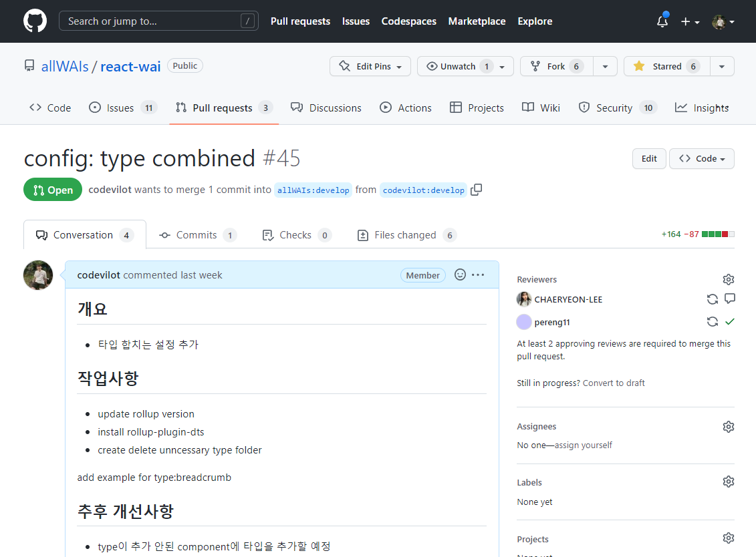Click reviewer pereng11
756x557 pixels.
[x=552, y=323]
